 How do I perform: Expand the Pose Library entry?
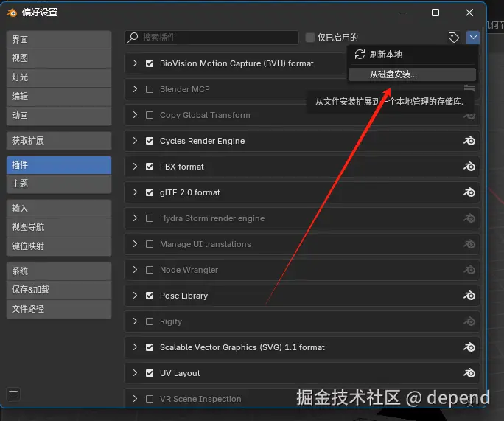pyautogui.click(x=135, y=296)
